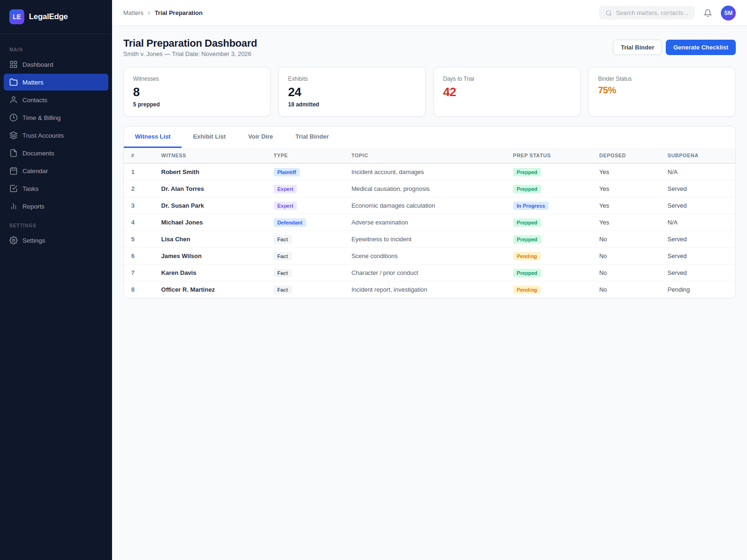Screen dimensions: 747x560
Task: Click the Defendant type badge
Action: coord(289,223)
